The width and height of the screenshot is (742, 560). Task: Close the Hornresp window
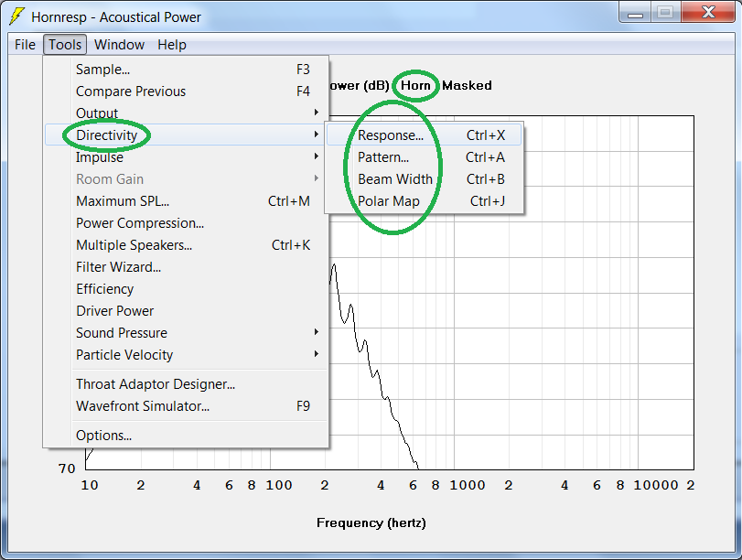point(708,13)
